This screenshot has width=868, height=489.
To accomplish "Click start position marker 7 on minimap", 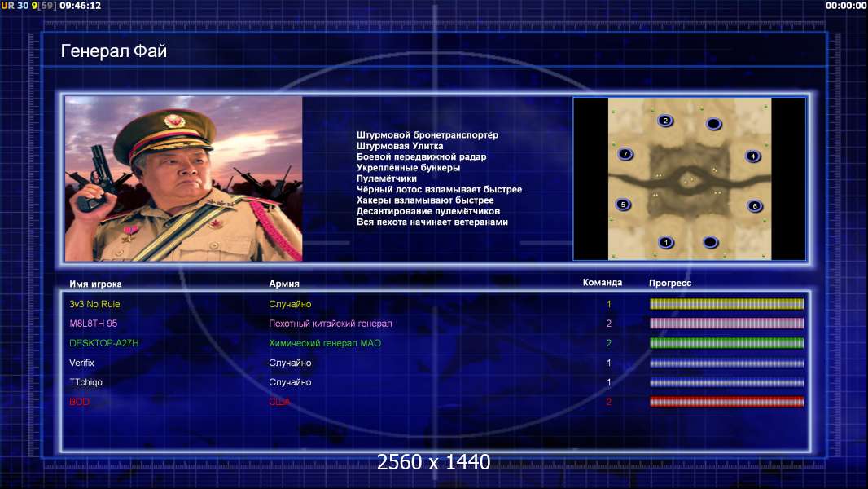I will pyautogui.click(x=625, y=154).
